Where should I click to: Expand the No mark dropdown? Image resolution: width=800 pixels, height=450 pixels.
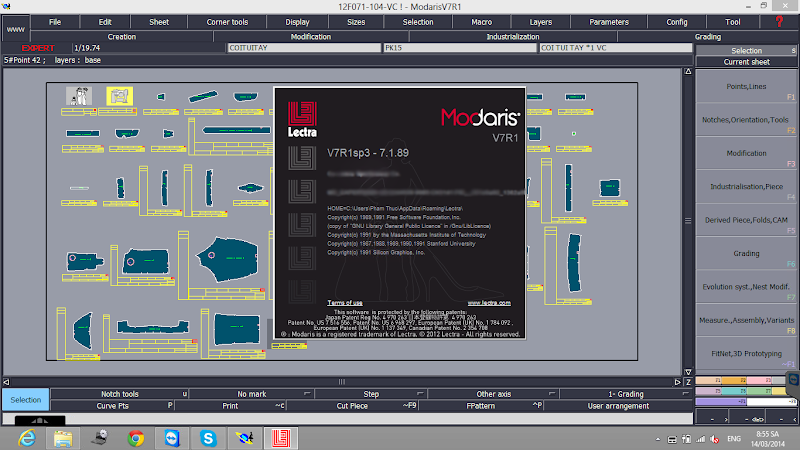click(252, 394)
